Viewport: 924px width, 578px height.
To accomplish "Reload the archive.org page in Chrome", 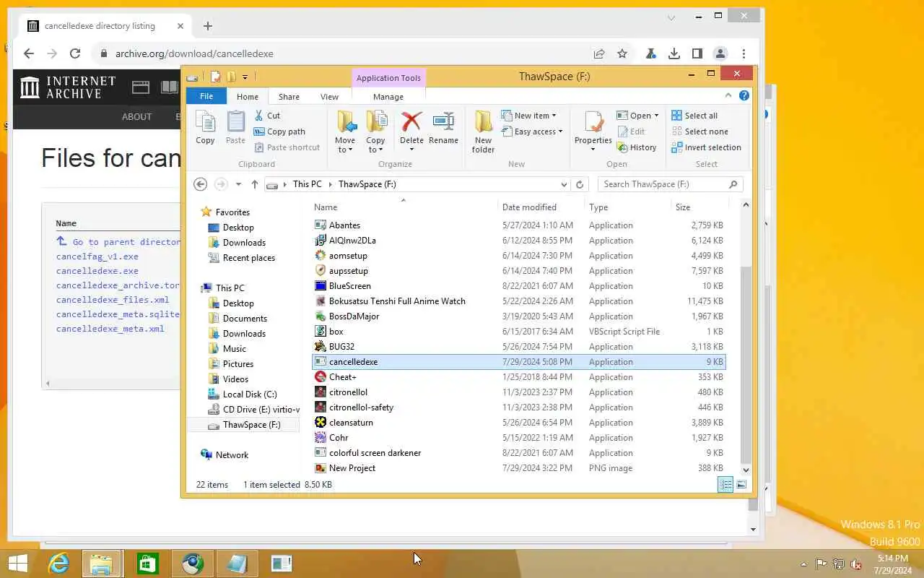I will coord(74,53).
